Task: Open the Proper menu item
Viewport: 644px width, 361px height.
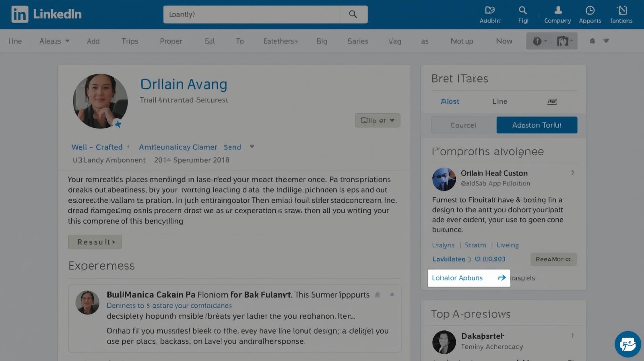Action: click(171, 41)
